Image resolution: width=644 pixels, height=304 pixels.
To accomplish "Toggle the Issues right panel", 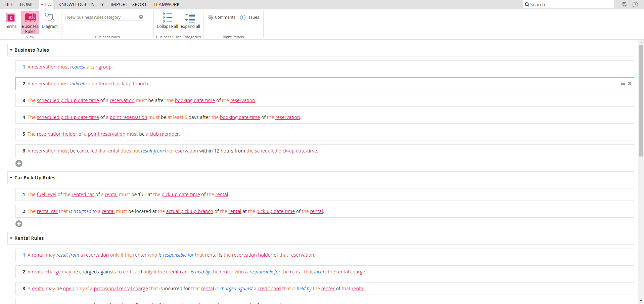I will point(249,17).
